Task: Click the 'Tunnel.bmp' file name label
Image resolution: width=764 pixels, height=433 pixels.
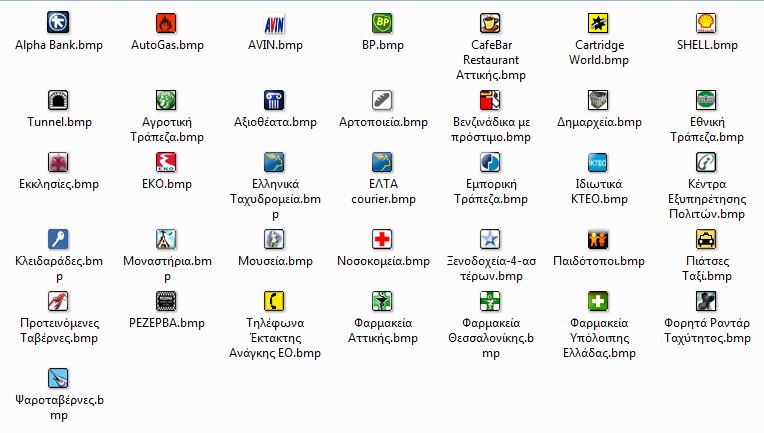Action: click(x=59, y=122)
